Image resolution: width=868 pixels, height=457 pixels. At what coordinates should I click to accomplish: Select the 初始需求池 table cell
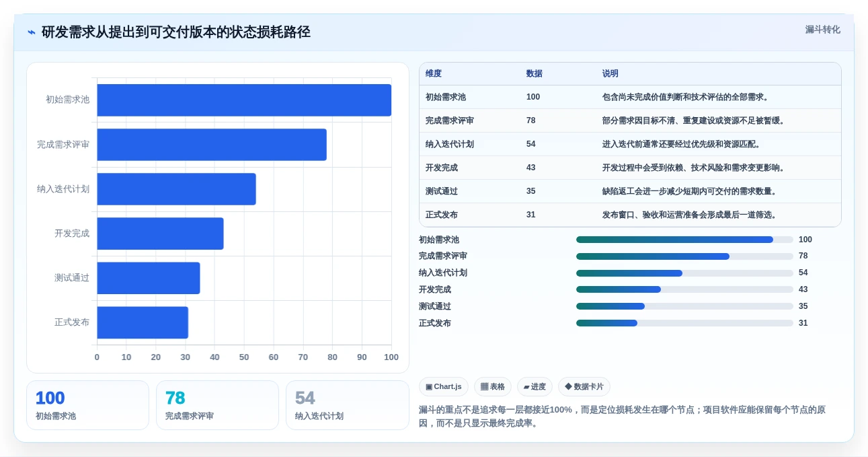tap(446, 97)
